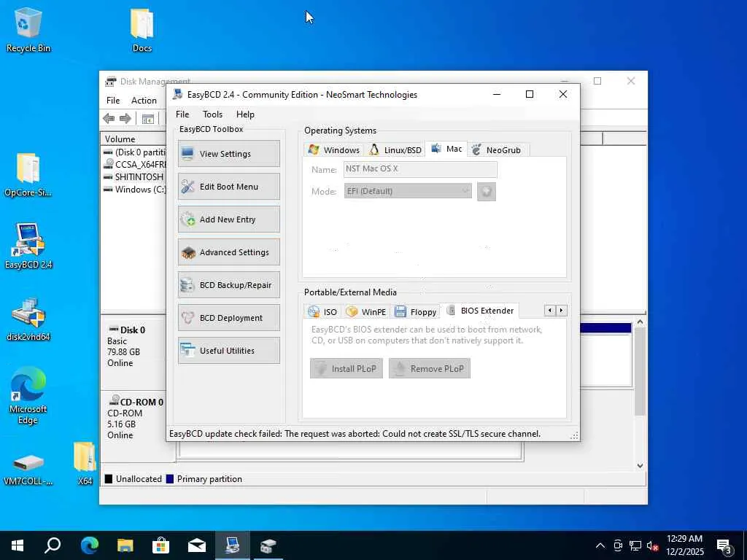Click the Install PLoP button

tap(347, 368)
